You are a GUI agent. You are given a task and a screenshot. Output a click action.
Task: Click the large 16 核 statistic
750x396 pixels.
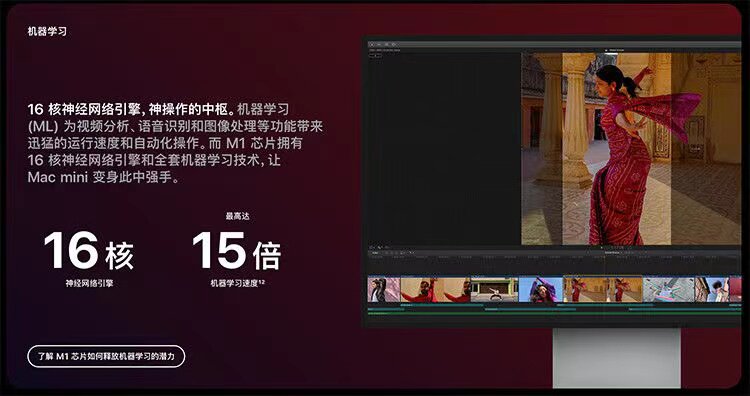(x=88, y=251)
